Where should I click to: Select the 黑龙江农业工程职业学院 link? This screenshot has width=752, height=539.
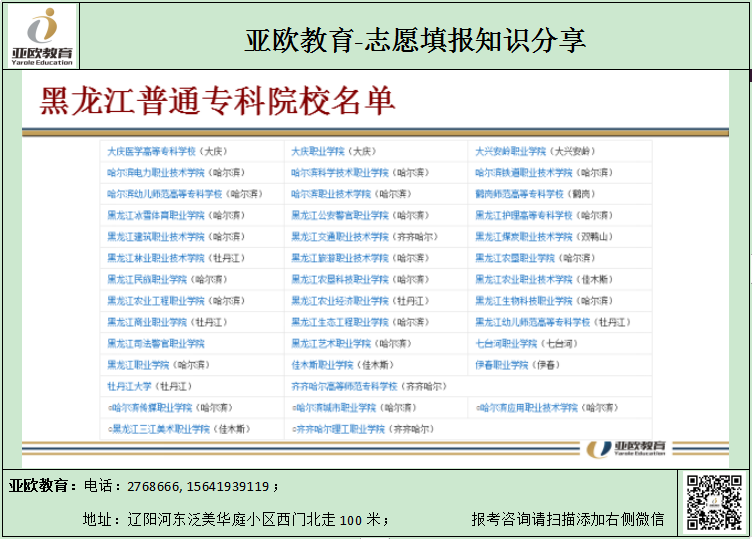[155, 301]
